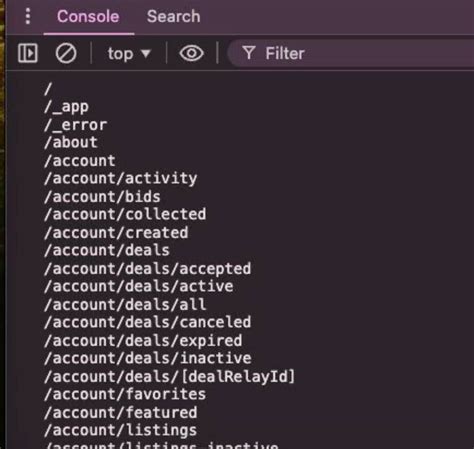Viewport: 474px width, 449px height.
Task: Switch to the Console tab
Action: point(88,16)
